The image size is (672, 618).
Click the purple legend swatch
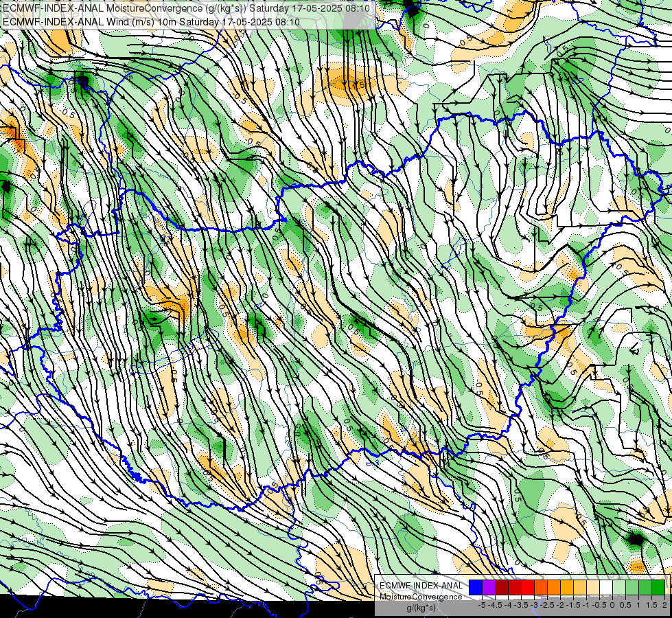pos(489,588)
